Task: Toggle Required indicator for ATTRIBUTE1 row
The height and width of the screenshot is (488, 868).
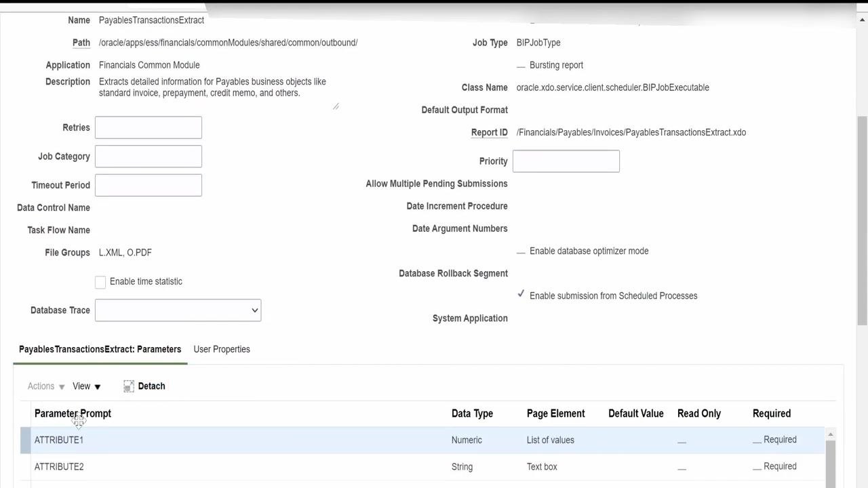Action: tap(757, 441)
